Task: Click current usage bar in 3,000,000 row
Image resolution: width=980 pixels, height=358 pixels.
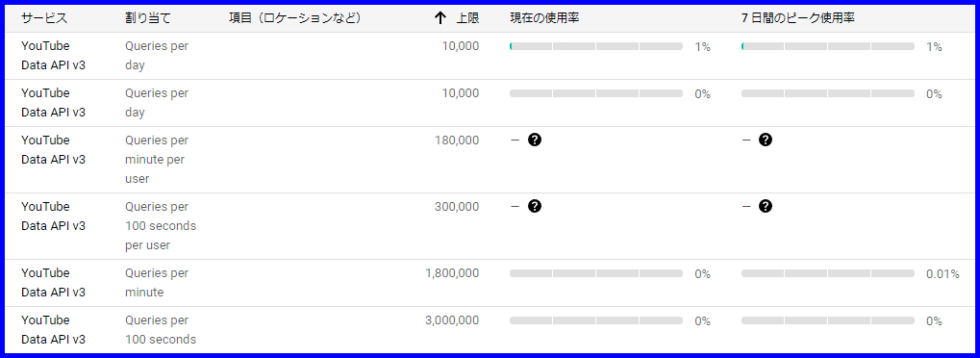Action: click(x=596, y=320)
